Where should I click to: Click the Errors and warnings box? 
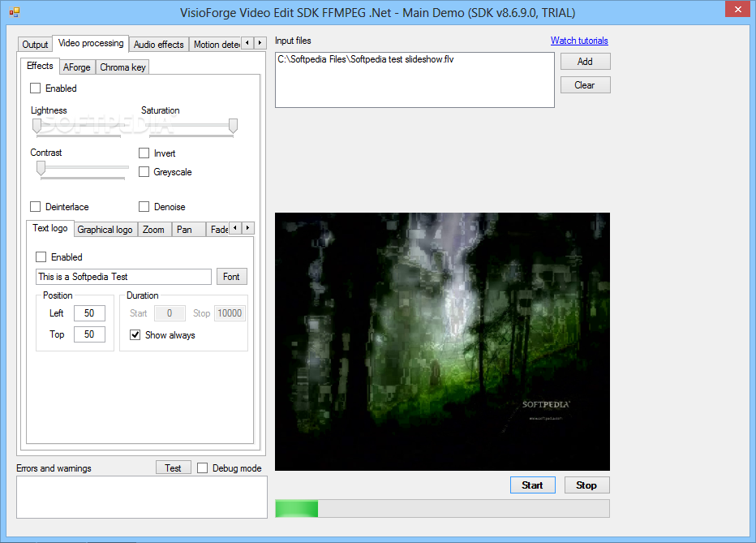coord(142,498)
